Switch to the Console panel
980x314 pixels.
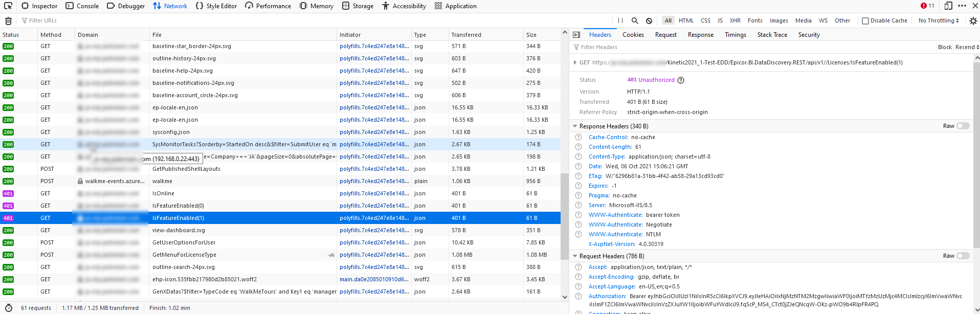82,6
